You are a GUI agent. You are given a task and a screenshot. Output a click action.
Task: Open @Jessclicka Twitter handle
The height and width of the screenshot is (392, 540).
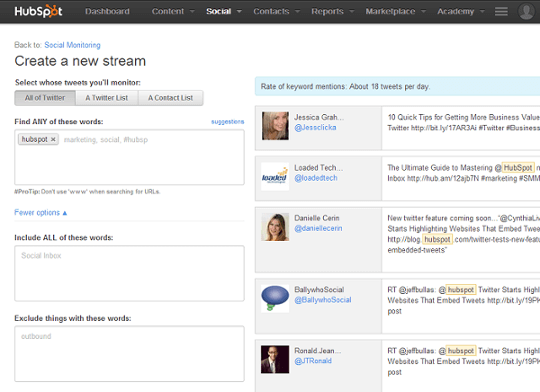click(315, 127)
